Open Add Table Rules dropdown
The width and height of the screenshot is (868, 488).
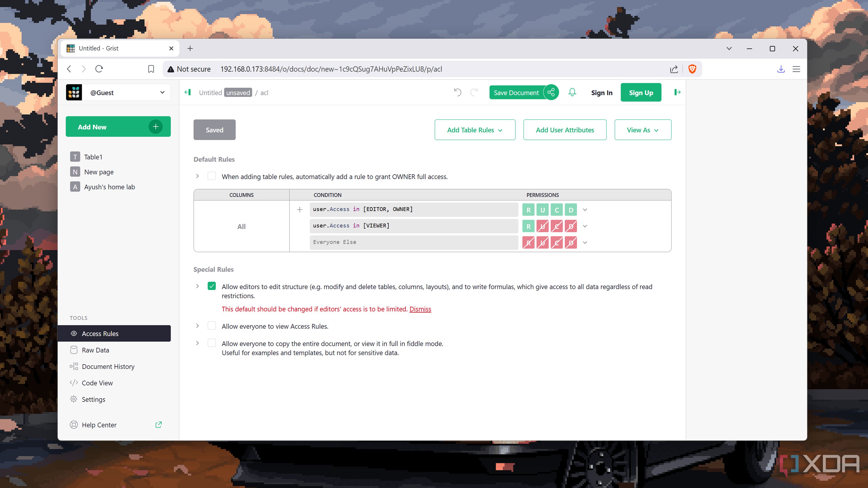point(475,130)
